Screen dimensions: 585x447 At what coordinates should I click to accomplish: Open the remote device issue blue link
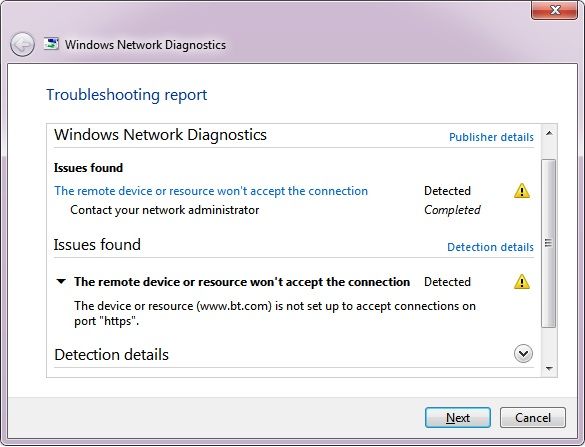tap(211, 191)
